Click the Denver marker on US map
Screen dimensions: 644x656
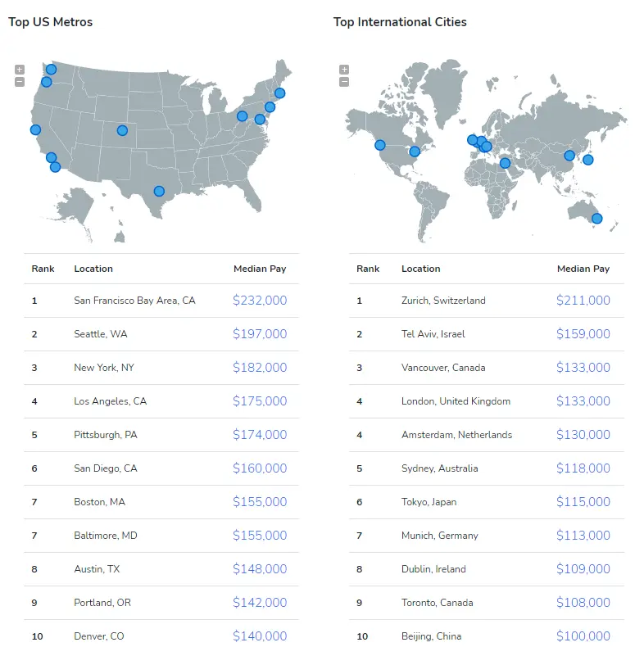click(122, 130)
